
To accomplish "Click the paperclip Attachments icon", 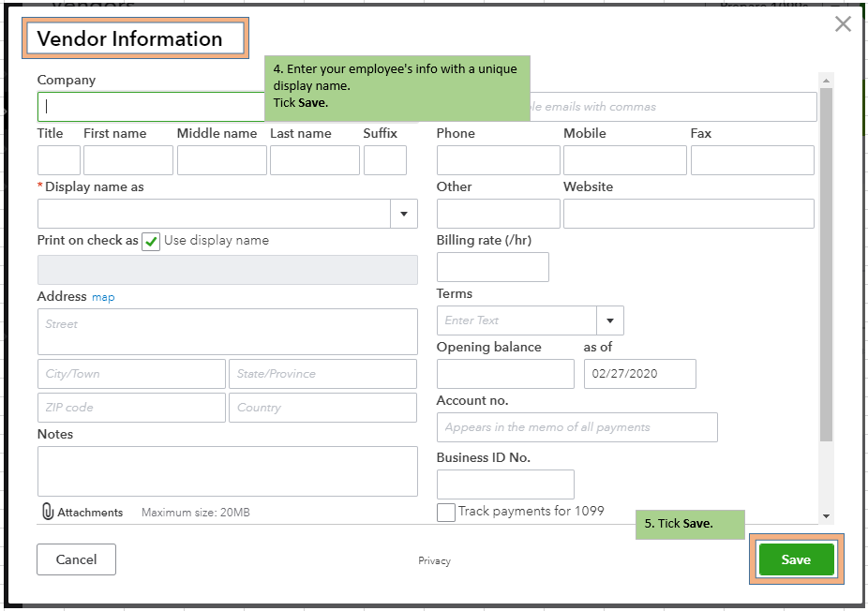I will coord(48,512).
